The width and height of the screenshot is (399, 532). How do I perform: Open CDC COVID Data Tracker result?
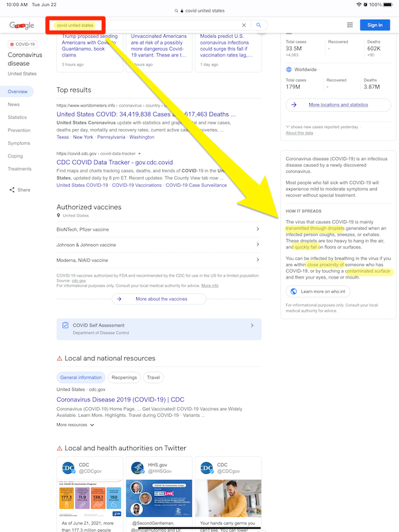[x=114, y=162]
